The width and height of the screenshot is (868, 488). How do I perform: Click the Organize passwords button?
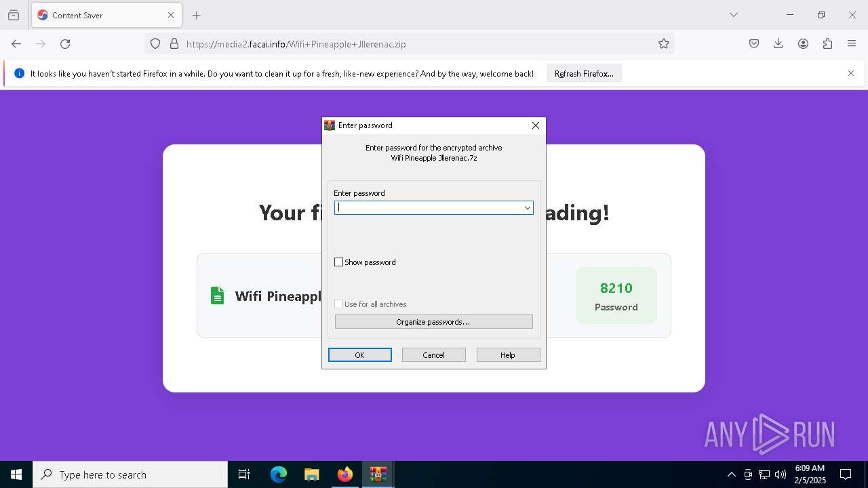pos(433,322)
